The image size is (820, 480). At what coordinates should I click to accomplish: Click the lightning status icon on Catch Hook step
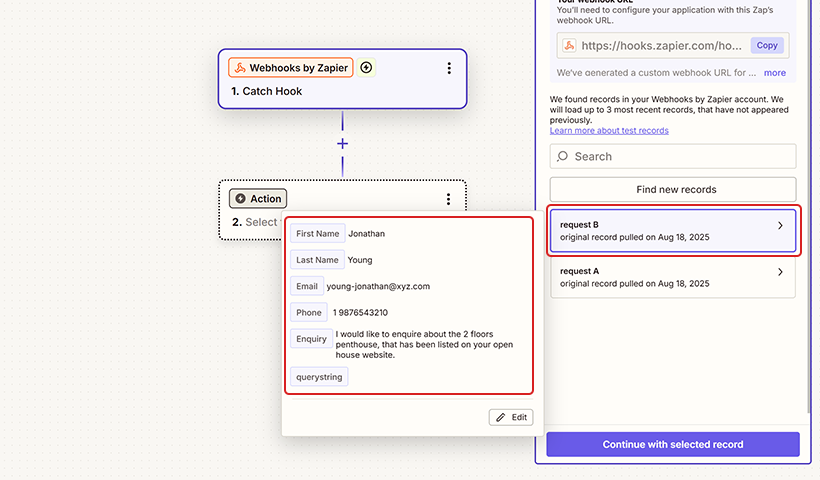366,68
